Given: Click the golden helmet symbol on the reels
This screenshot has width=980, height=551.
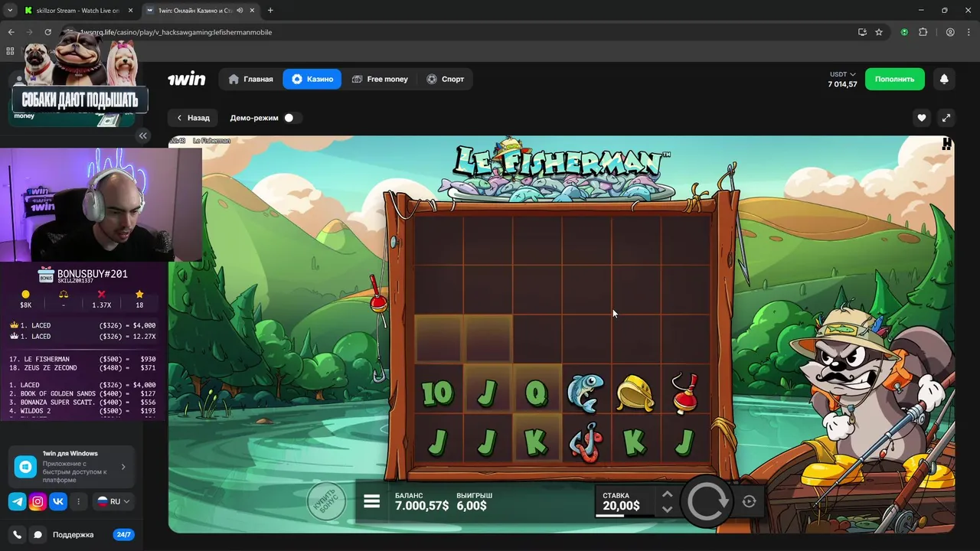Looking at the screenshot, I should click(x=635, y=392).
